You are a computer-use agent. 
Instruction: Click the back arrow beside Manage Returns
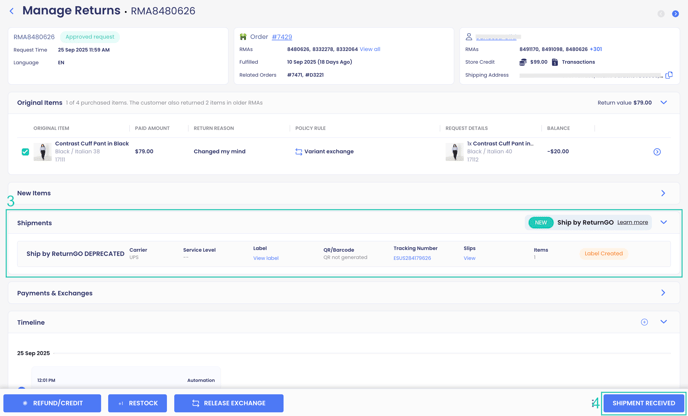point(12,11)
